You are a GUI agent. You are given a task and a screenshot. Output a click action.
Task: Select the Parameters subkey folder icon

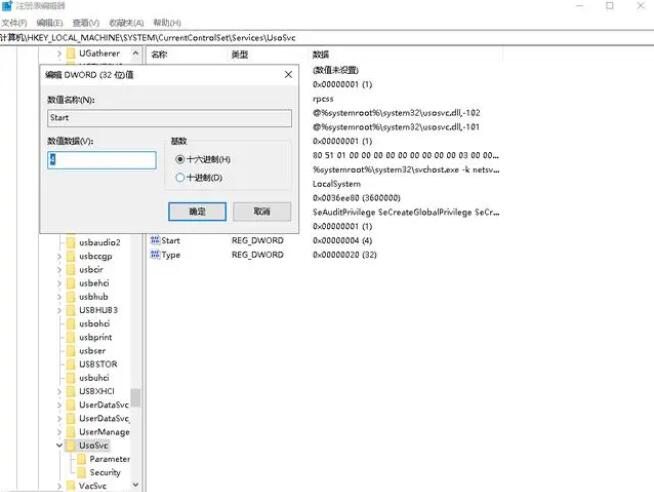(x=81, y=459)
